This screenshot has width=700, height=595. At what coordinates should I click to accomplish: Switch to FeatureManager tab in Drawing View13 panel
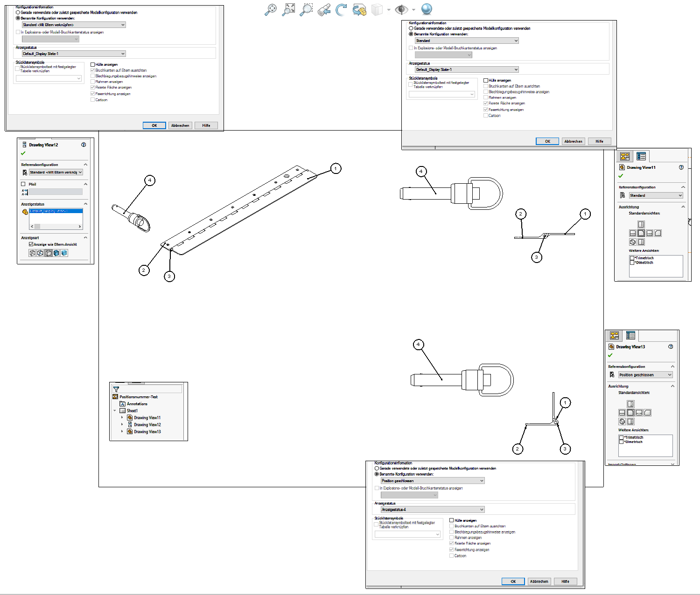[614, 335]
